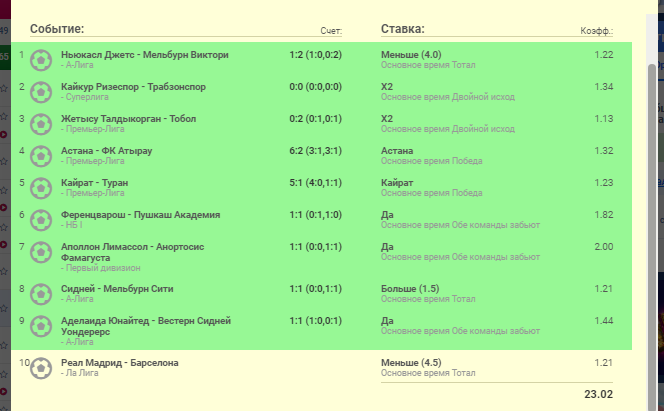The image size is (664, 411).
Task: Click bet Астана in Ставка column
Action: pos(397,151)
